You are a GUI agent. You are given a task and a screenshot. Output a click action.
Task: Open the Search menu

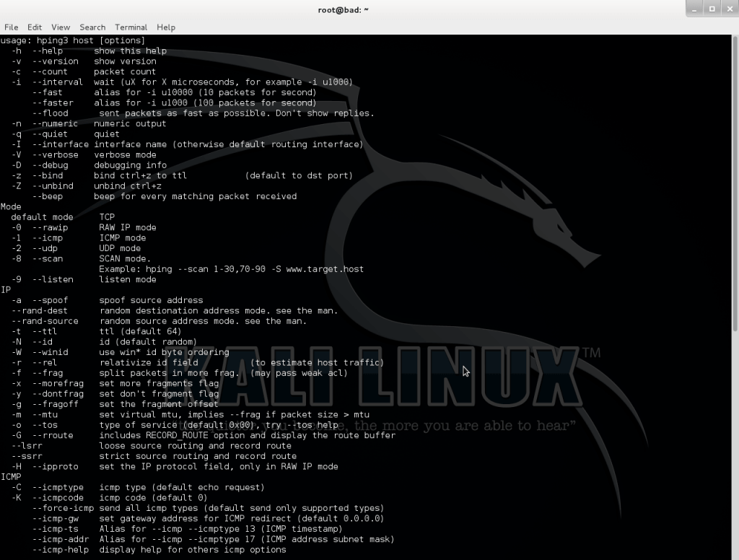[92, 27]
